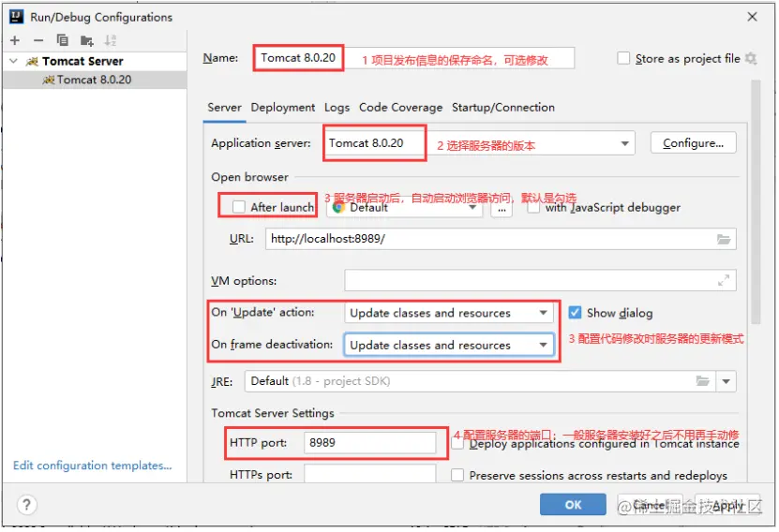Copy the selected configuration

62,40
